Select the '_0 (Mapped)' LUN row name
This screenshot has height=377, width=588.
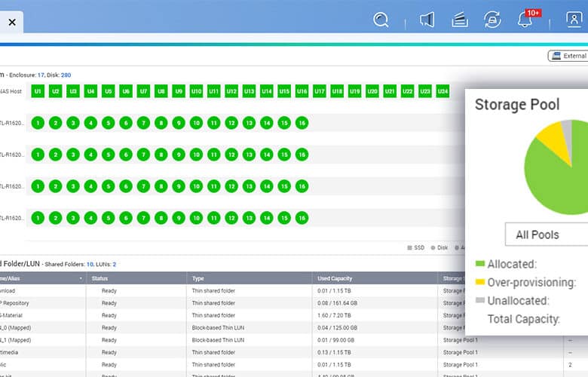click(x=15, y=328)
